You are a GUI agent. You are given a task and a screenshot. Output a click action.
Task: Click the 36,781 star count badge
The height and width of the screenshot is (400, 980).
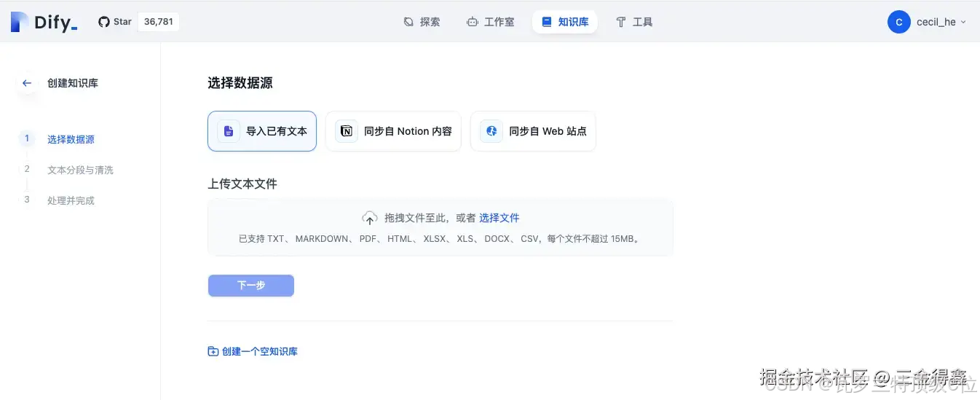[159, 22]
